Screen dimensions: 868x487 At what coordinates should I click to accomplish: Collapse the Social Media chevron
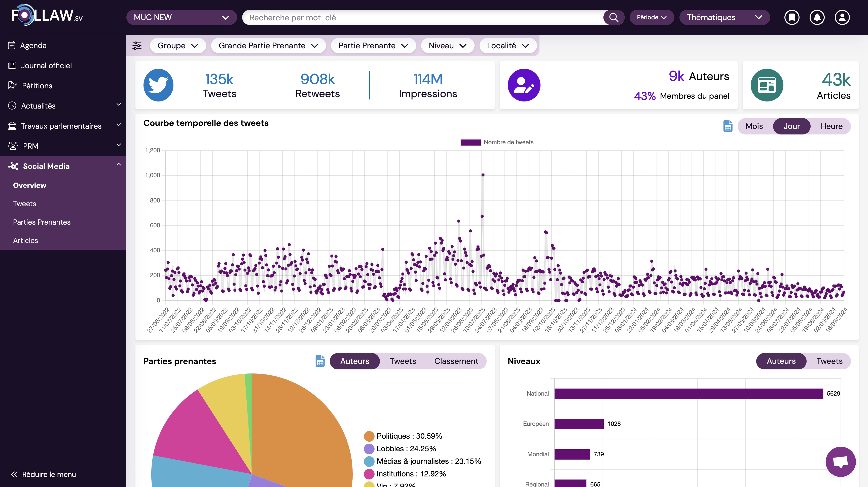tap(119, 164)
